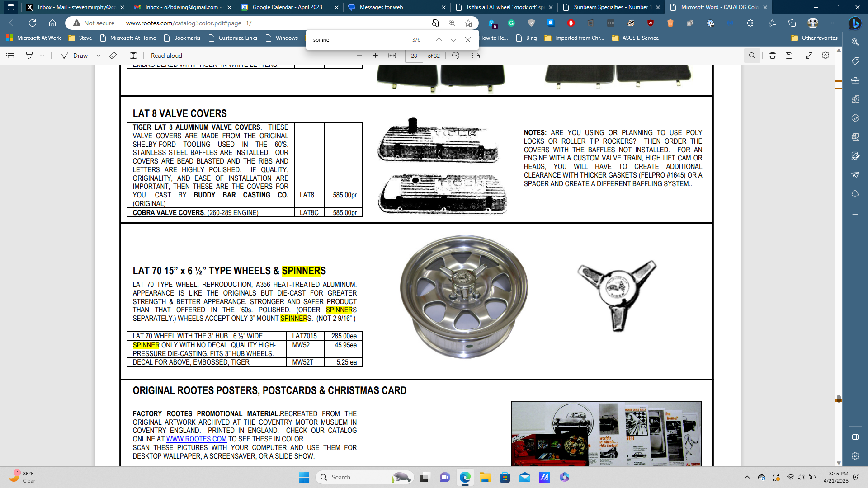Screen dimensions: 868x488
Task: Switch to Messages for web tab
Action: 396,7
